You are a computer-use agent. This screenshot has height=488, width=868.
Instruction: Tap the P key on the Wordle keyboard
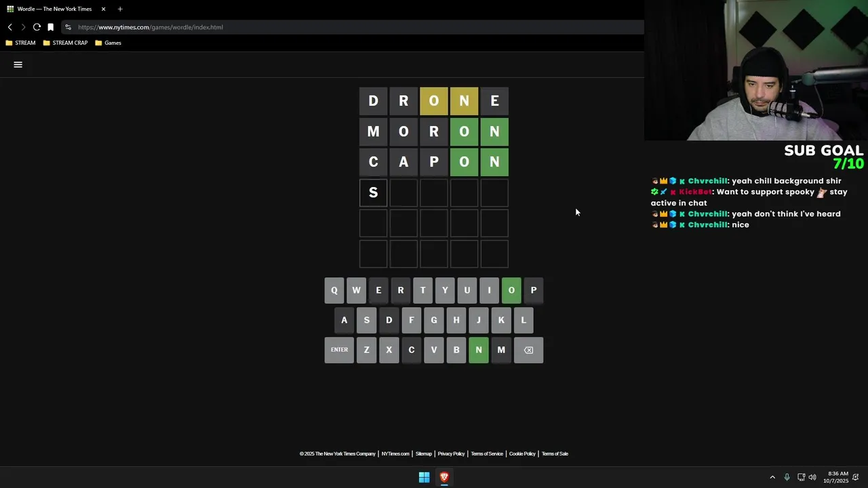pyautogui.click(x=534, y=290)
